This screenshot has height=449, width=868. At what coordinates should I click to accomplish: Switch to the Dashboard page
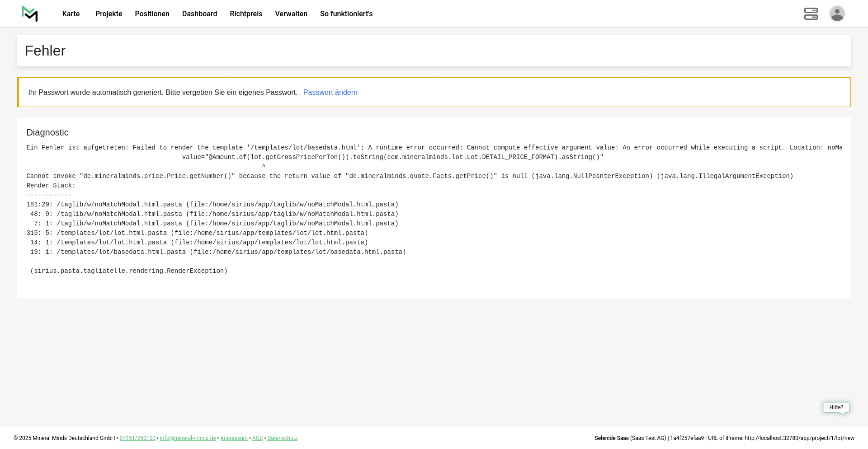pyautogui.click(x=199, y=14)
